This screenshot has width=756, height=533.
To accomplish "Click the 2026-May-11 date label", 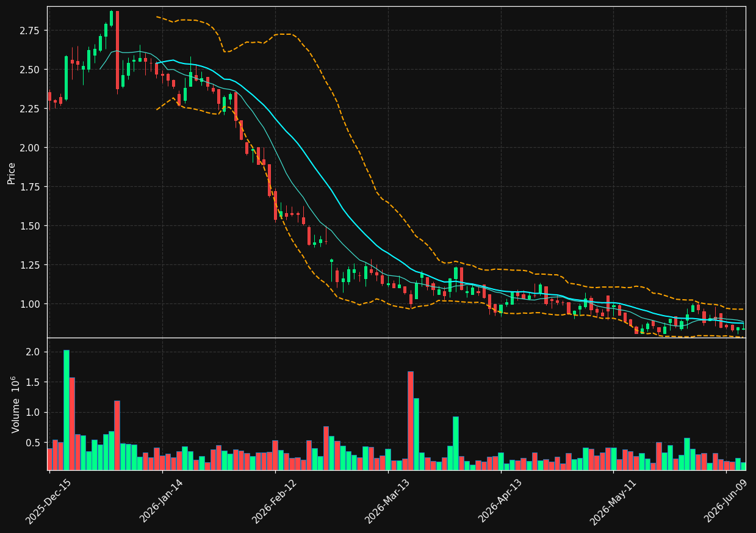I will pos(613,501).
